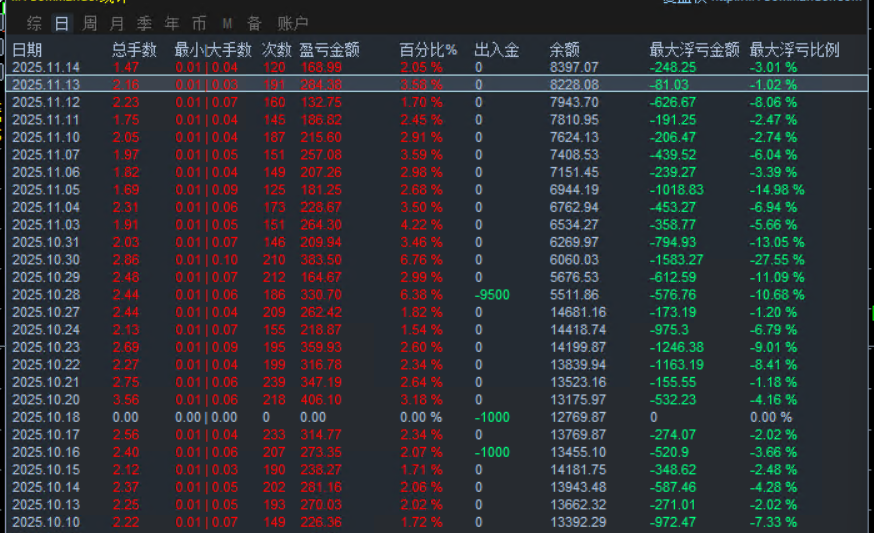
Task: Click the 总手数 column header
Action: (134, 50)
